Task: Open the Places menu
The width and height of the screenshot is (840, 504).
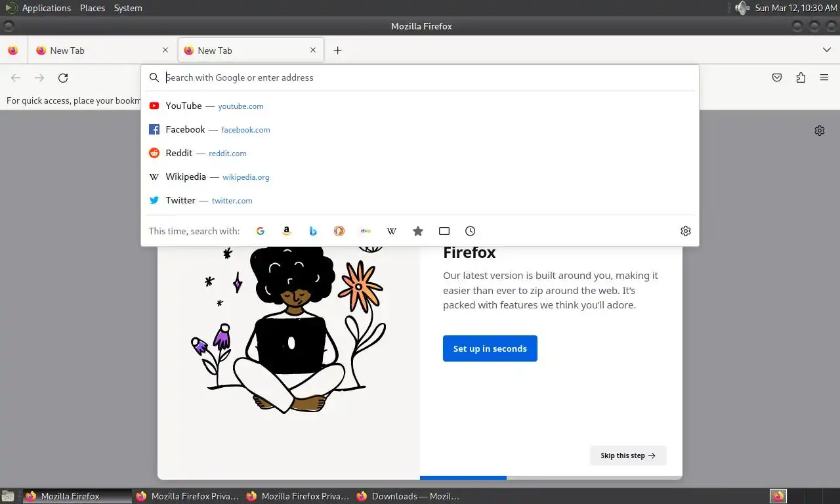Action: (x=93, y=8)
